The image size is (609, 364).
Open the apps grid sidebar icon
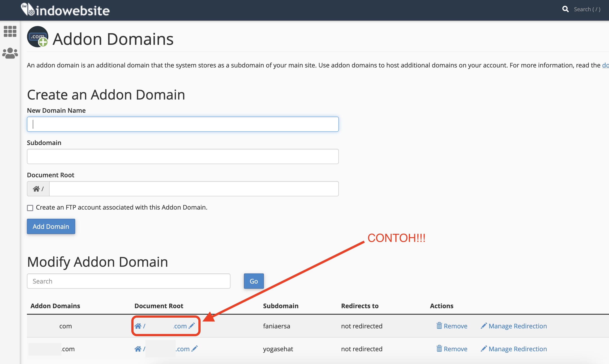coord(10,31)
